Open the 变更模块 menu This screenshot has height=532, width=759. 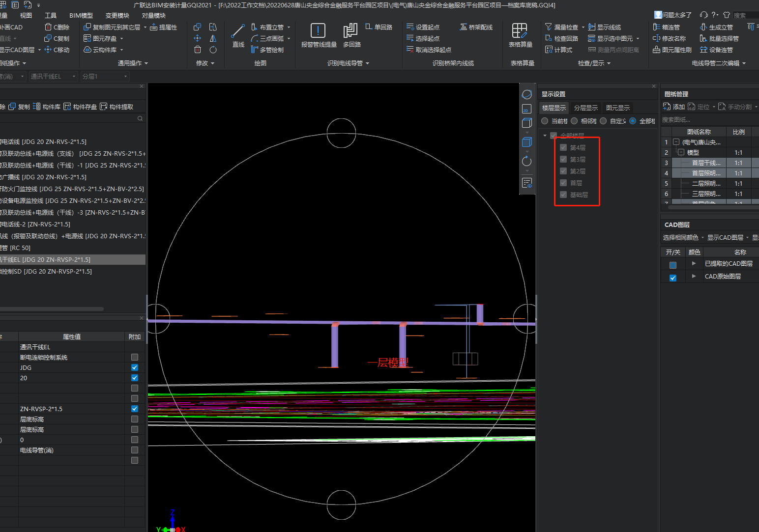tap(117, 15)
